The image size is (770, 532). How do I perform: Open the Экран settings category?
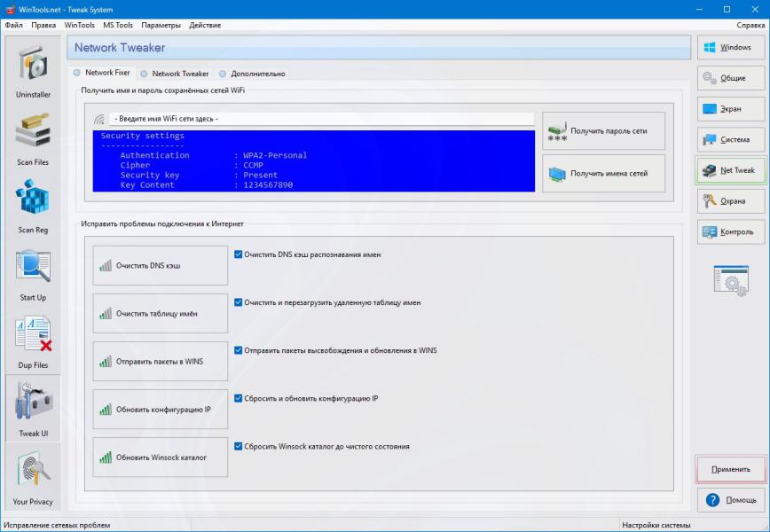(x=730, y=109)
